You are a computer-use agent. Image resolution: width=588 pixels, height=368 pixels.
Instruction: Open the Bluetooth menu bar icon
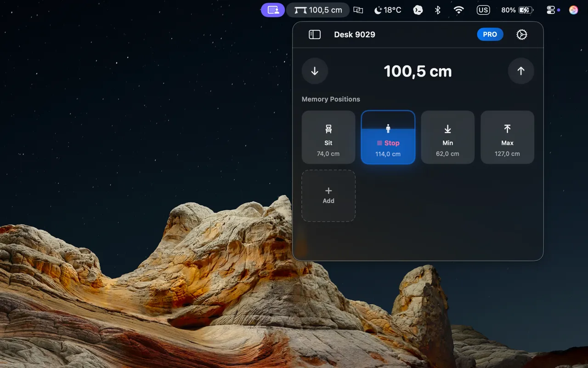pyautogui.click(x=438, y=10)
